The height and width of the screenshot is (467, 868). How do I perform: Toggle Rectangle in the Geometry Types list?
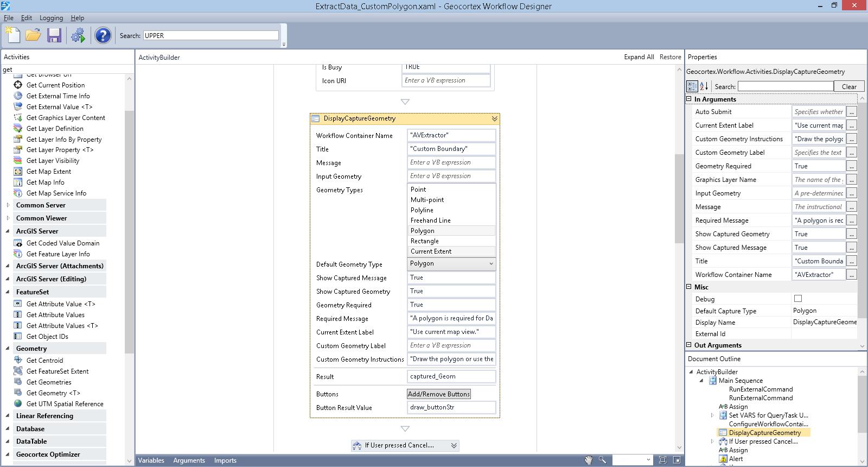pos(451,241)
